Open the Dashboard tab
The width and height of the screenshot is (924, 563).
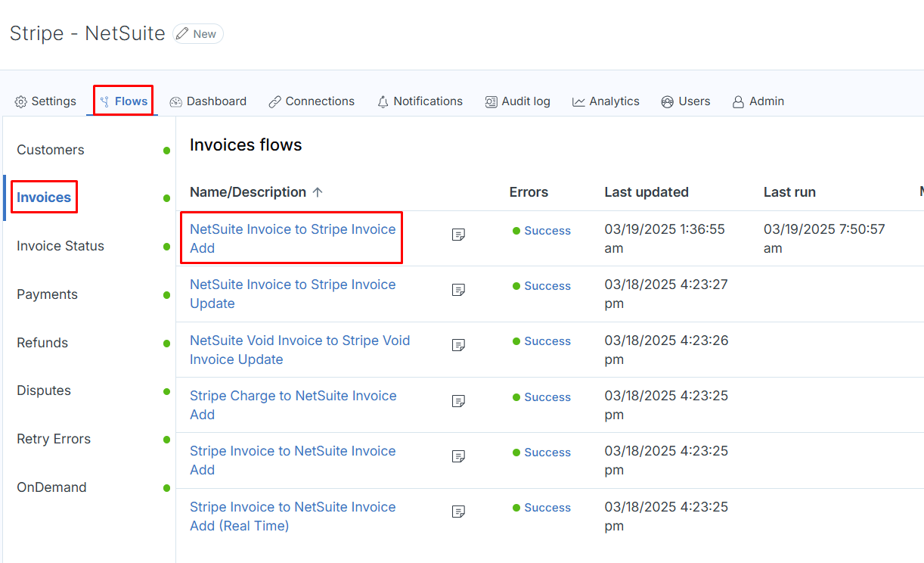(208, 101)
